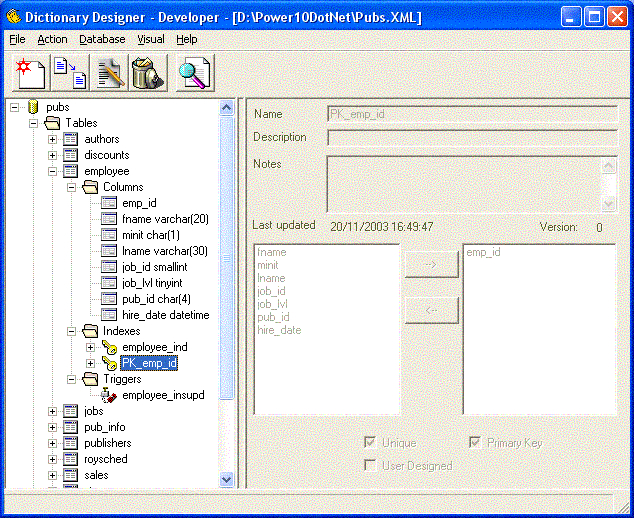Click the right arrow move button
634x518 pixels.
click(431, 265)
